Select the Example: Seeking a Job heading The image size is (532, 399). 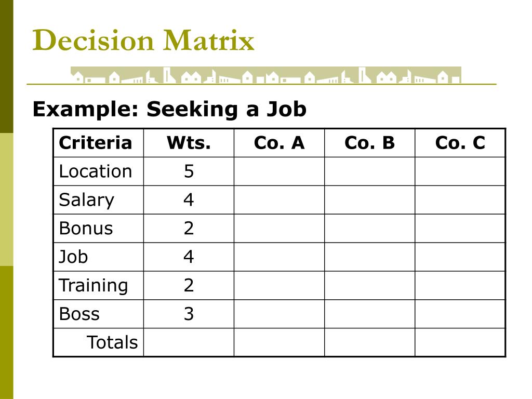pos(169,109)
